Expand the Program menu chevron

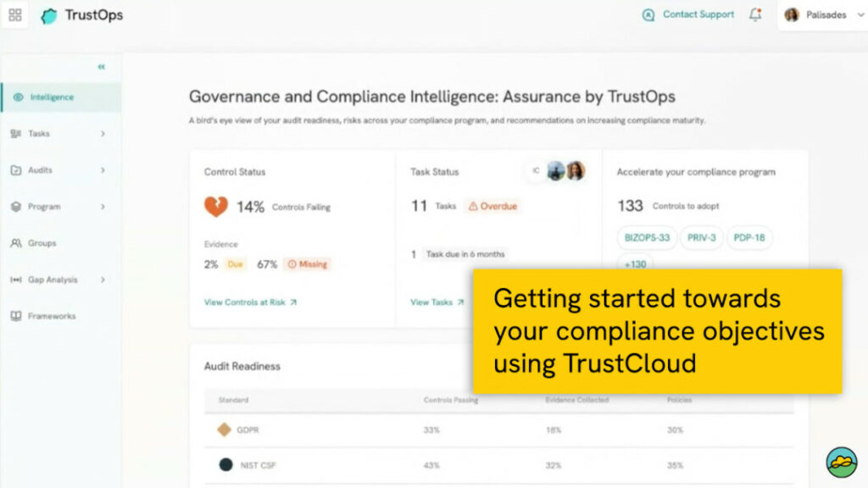103,207
